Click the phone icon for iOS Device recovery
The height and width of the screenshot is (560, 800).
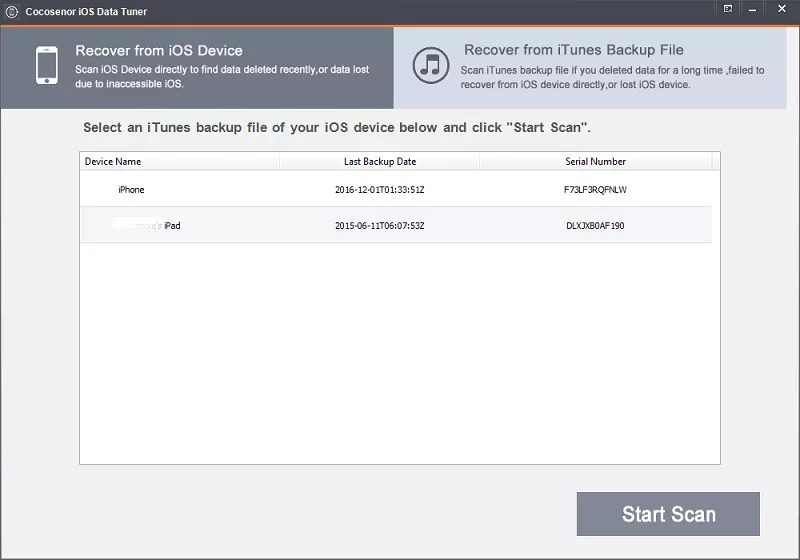46,65
